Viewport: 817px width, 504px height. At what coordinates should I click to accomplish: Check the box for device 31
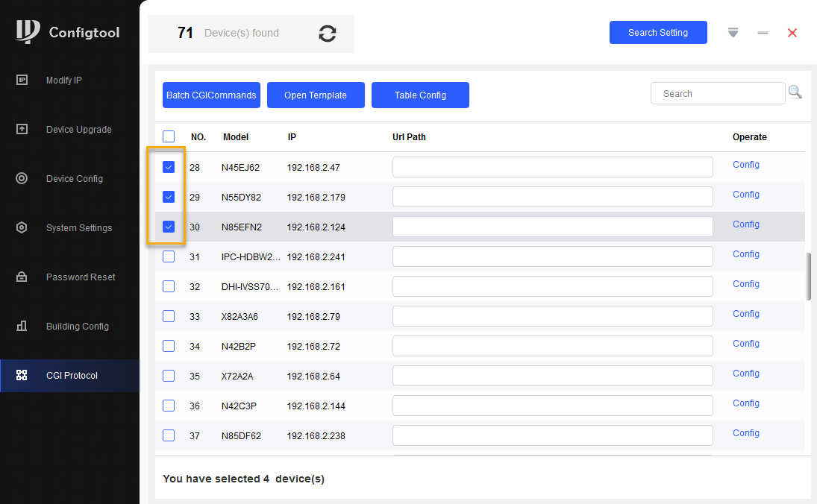point(169,256)
